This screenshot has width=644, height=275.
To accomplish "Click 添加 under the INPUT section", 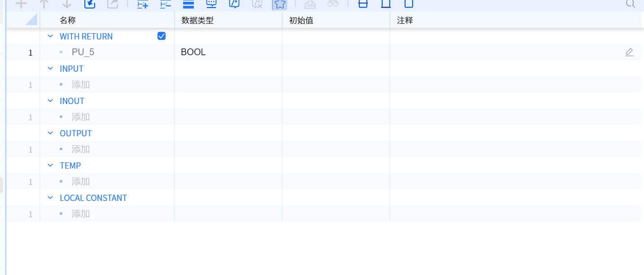I will coord(81,85).
